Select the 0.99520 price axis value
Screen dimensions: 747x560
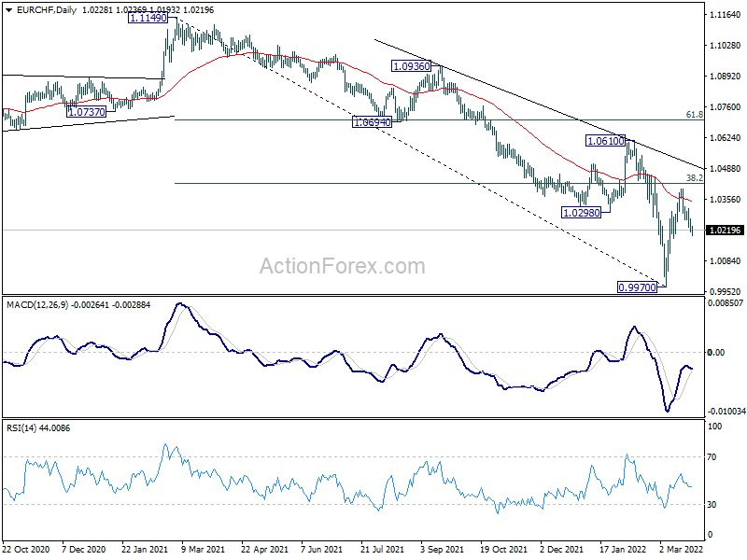pyautogui.click(x=726, y=292)
